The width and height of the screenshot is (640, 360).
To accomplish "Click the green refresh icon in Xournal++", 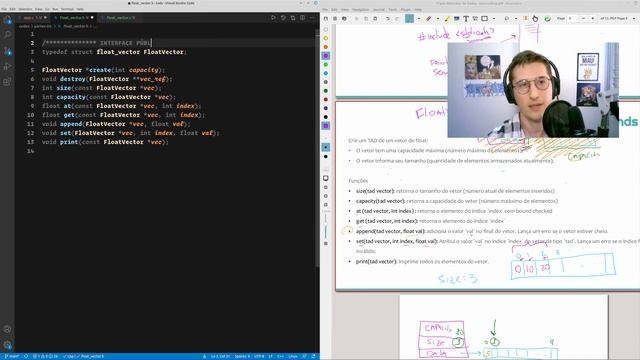I will [x=547, y=19].
